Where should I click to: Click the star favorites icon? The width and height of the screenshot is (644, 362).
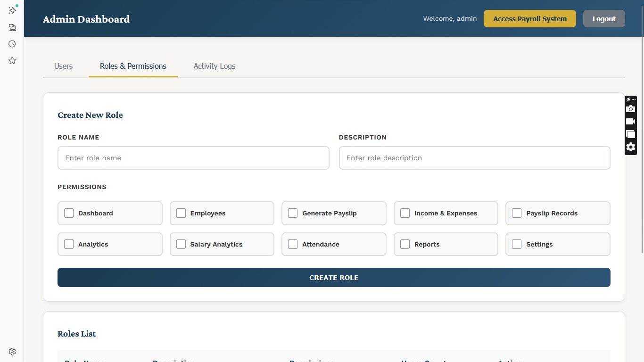tap(12, 60)
